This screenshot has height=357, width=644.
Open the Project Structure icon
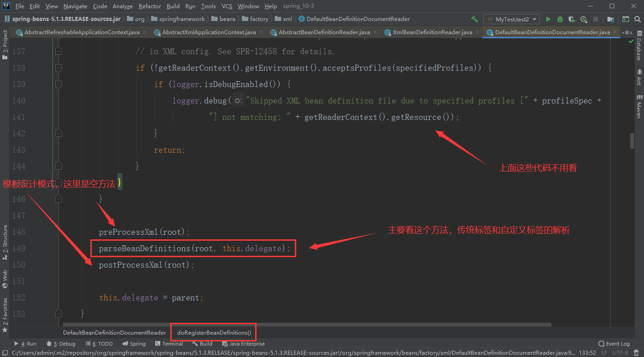[x=610, y=19]
